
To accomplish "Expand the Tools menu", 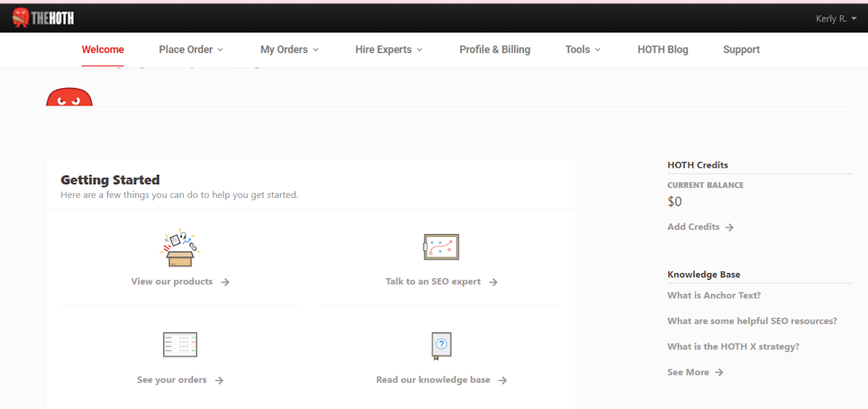I will click(583, 50).
